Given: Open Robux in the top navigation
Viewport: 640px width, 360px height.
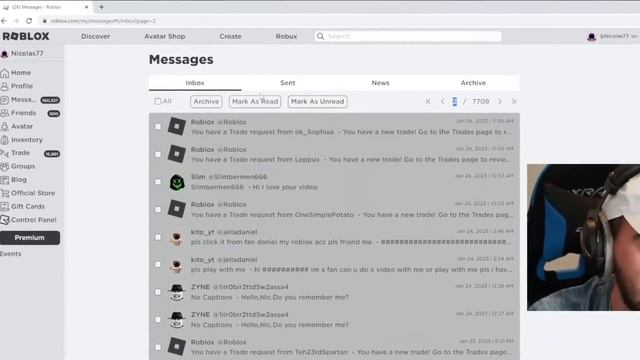Looking at the screenshot, I should point(286,36).
